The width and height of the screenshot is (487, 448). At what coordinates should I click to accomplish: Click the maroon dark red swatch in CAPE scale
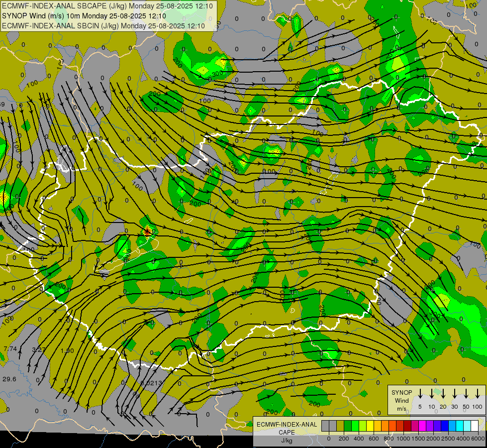pyautogui.click(x=407, y=426)
